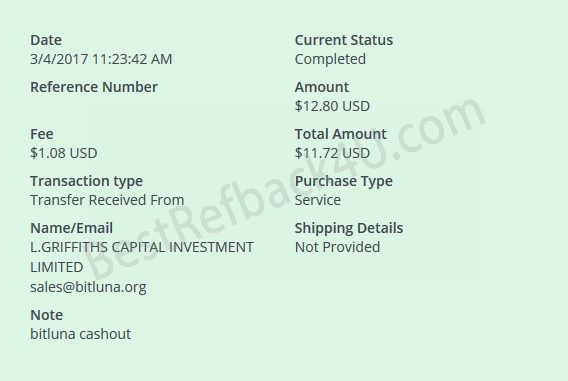Click the Purchase Type label

tap(344, 181)
